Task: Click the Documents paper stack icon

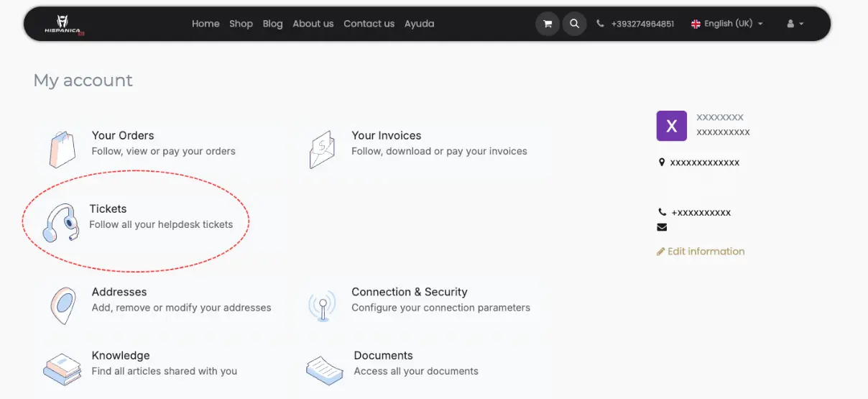Action: (324, 370)
